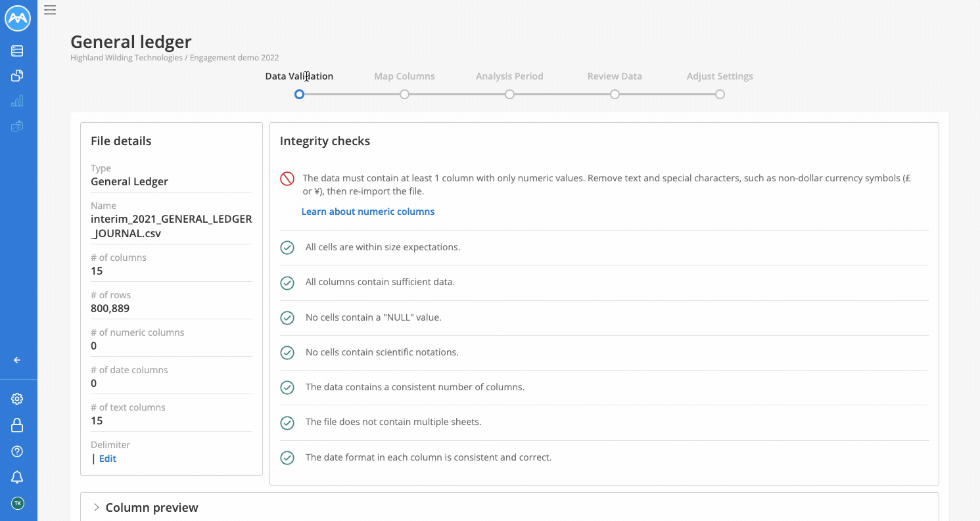Click 'The file does not contain multiple sheets.'

coord(393,422)
